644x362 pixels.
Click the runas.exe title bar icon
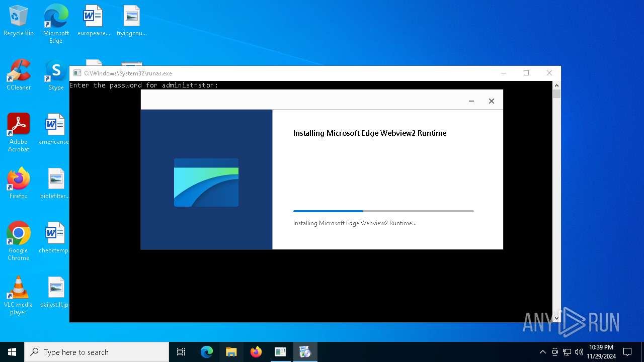pyautogui.click(x=77, y=73)
